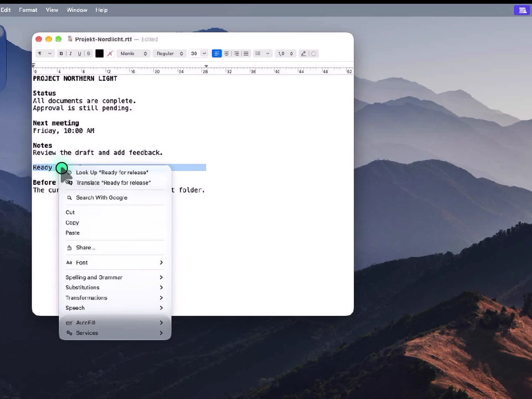The width and height of the screenshot is (532, 399).
Task: Choose Look Up "Ready for release"
Action: pos(115,173)
